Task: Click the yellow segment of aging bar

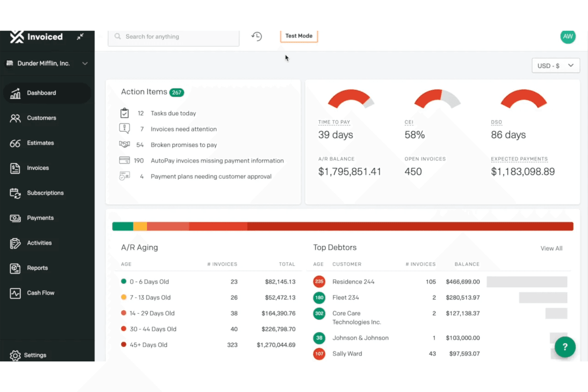Action: click(x=140, y=226)
